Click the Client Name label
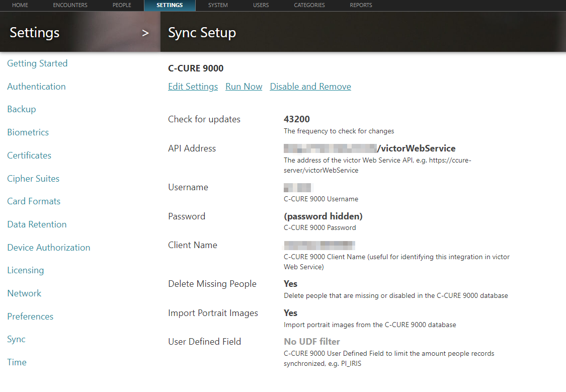Image resolution: width=566 pixels, height=392 pixels. point(192,245)
